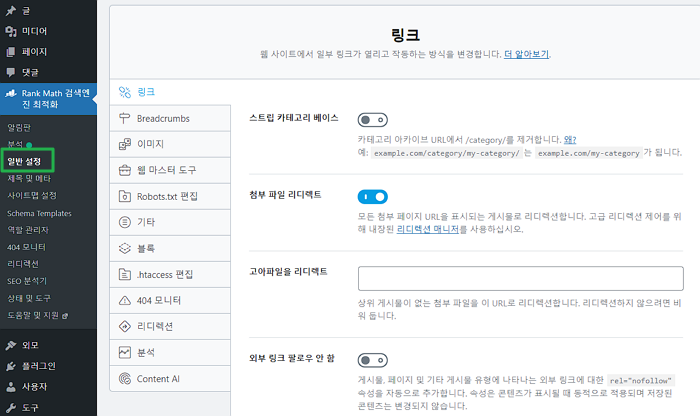Open the 리디렉션 매니저 link
Viewport: 700px width, 416px height.
(428, 229)
